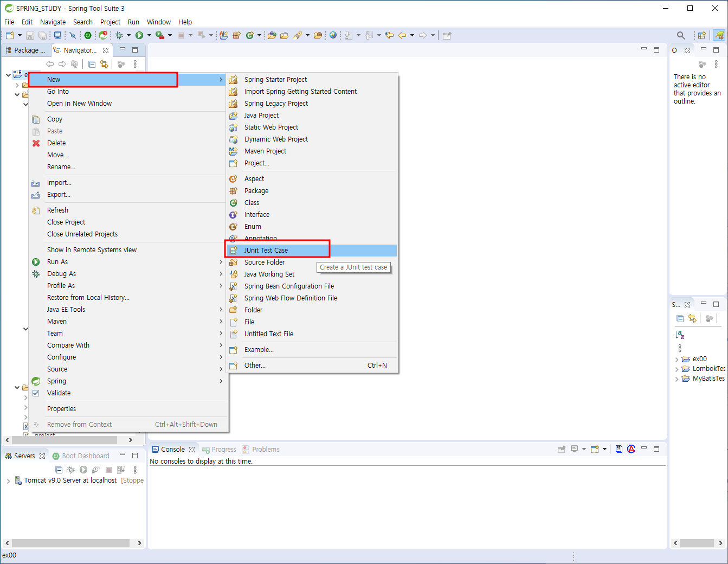
Task: Toggle the Validate checkbox in context menu
Action: [x=36, y=393]
